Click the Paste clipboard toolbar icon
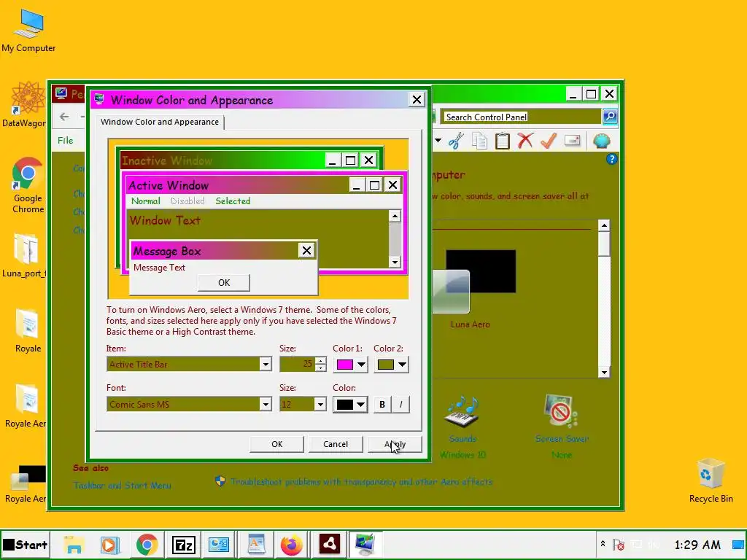The image size is (747, 560). click(503, 141)
